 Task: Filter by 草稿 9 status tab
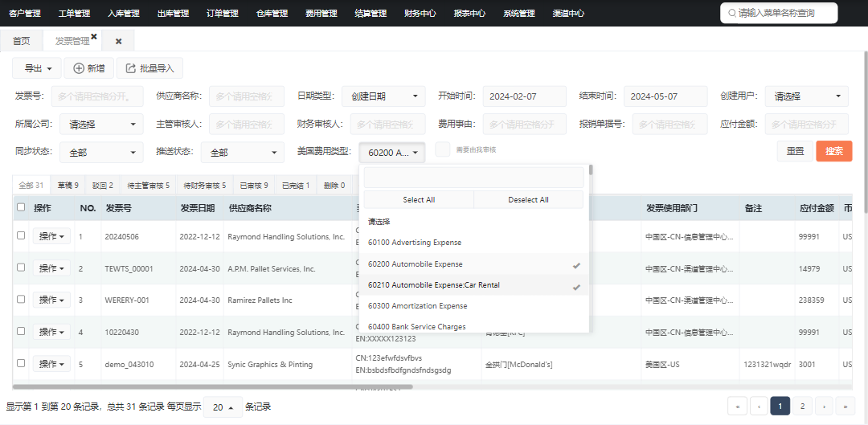68,186
